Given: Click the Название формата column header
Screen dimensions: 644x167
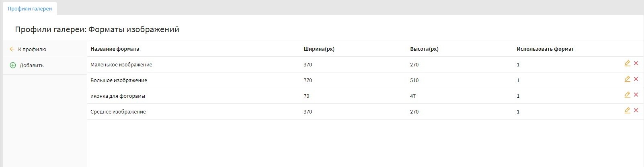Looking at the screenshot, I should tap(115, 49).
